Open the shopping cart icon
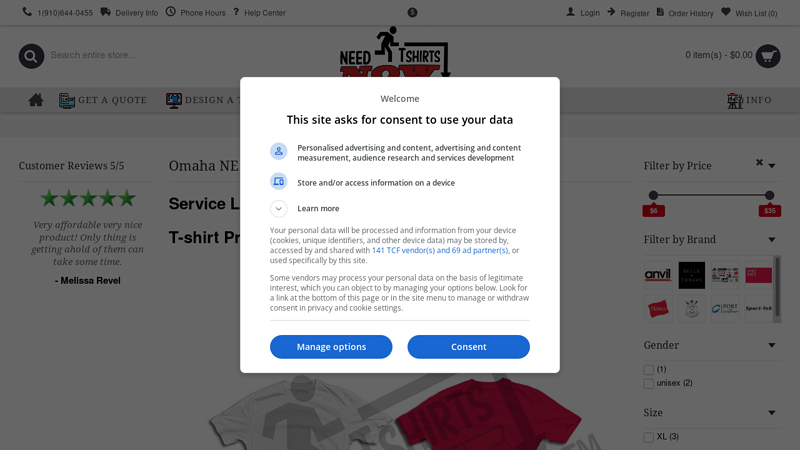 768,56
